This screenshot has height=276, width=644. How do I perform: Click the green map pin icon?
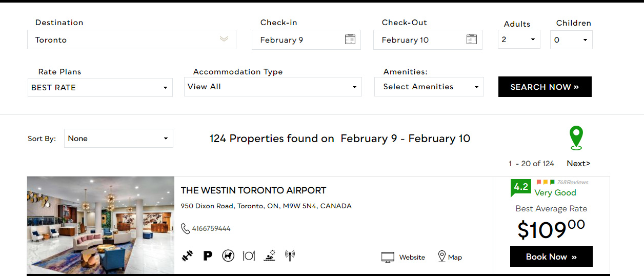[576, 139]
